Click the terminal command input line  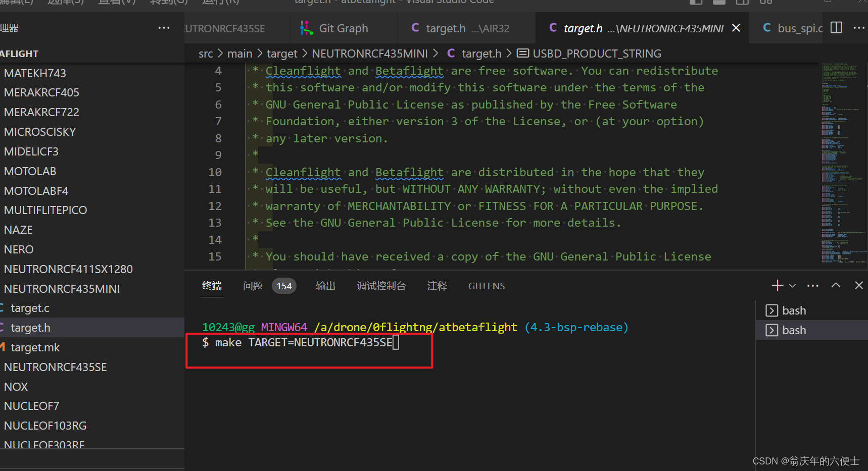[x=301, y=343]
